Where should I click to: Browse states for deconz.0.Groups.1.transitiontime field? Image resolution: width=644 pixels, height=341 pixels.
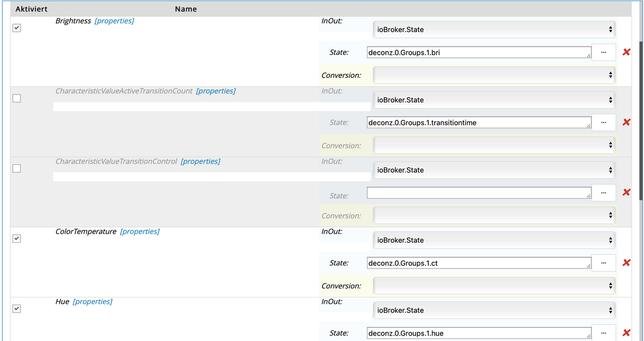click(604, 122)
